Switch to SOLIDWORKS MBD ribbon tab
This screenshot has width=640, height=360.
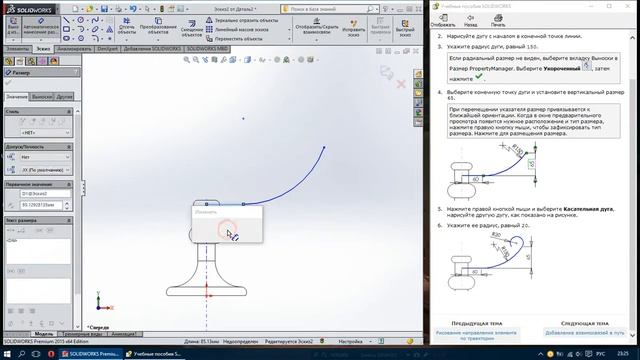click(208, 49)
